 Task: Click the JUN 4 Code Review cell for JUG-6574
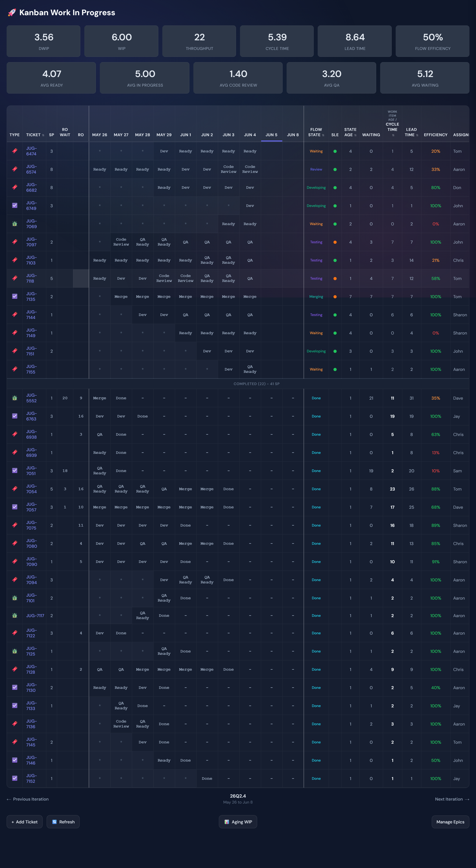pyautogui.click(x=250, y=169)
